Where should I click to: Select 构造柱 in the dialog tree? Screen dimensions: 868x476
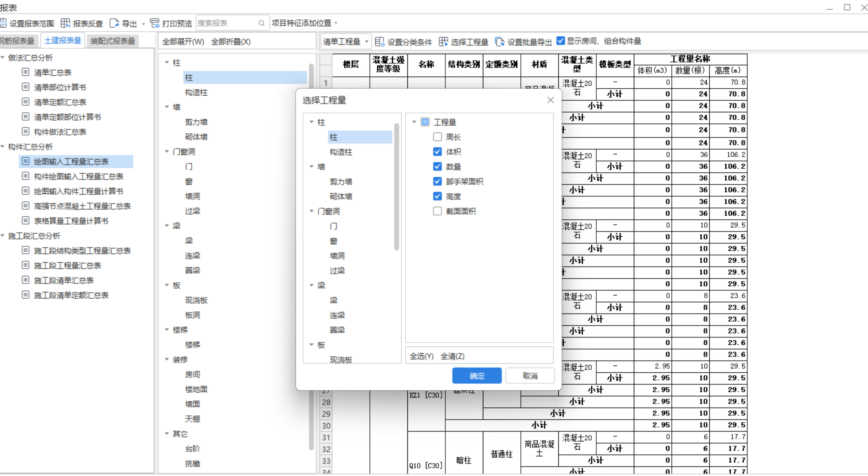tap(341, 152)
